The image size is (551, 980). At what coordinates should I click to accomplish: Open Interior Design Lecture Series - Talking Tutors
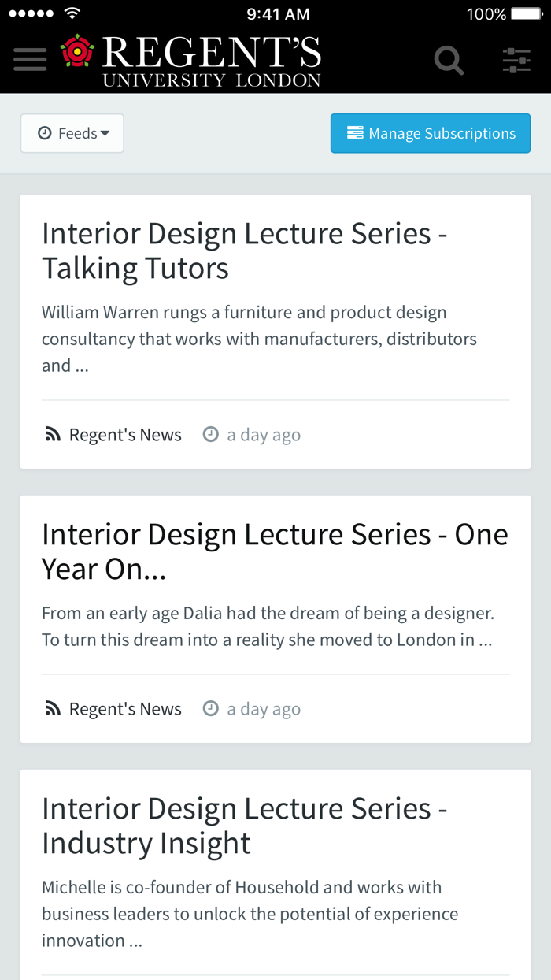[x=244, y=251]
